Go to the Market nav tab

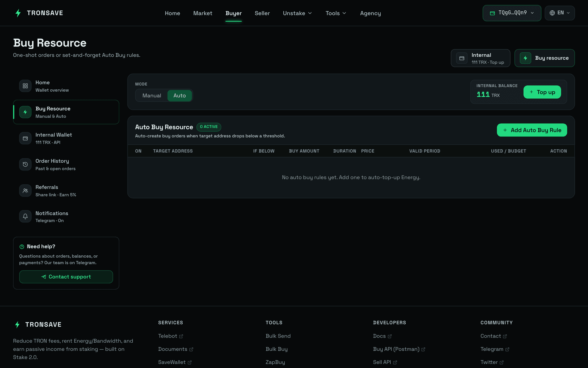click(x=203, y=13)
